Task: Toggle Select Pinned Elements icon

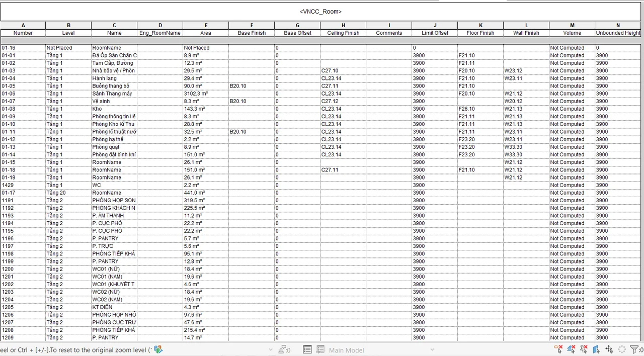Action: pyautogui.click(x=584, y=349)
